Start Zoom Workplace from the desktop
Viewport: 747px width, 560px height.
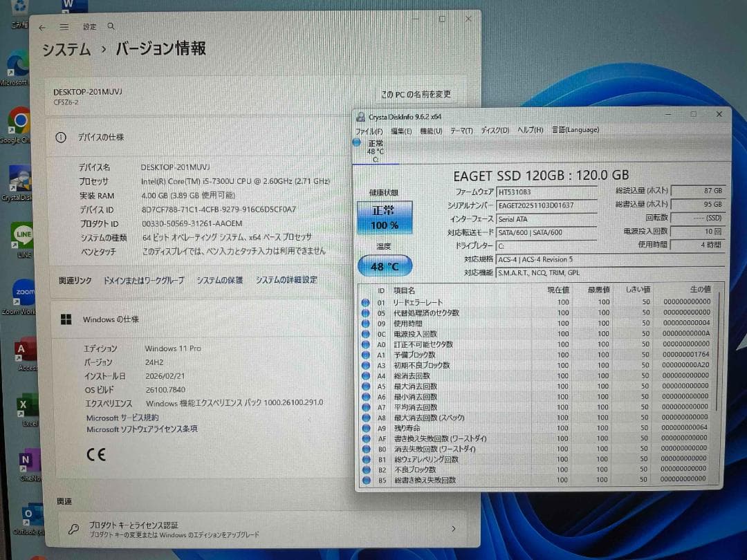tap(23, 290)
